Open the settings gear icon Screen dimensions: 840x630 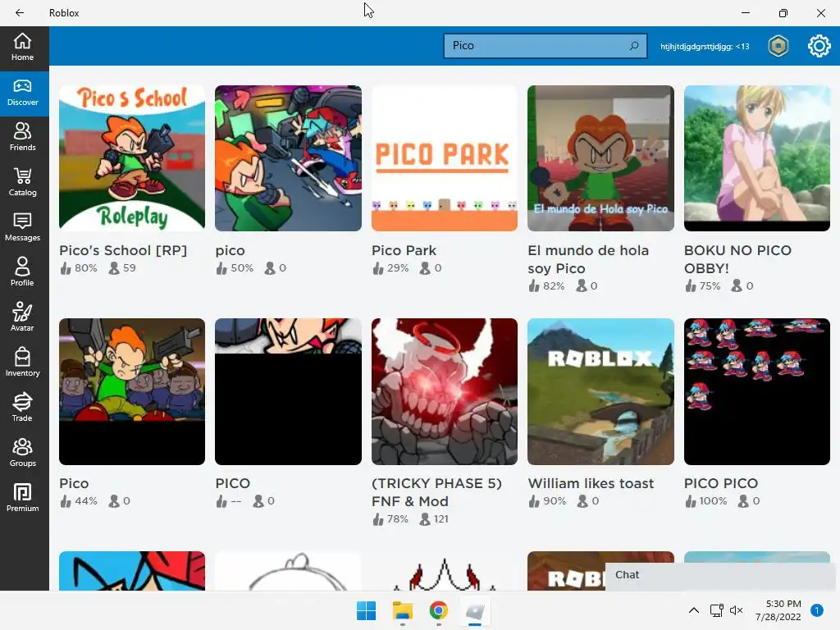coord(819,46)
